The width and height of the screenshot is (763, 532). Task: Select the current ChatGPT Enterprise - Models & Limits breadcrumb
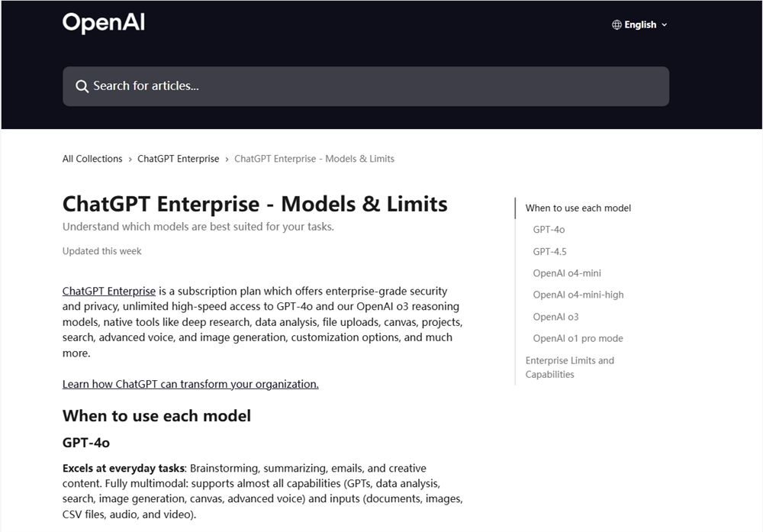pos(314,158)
